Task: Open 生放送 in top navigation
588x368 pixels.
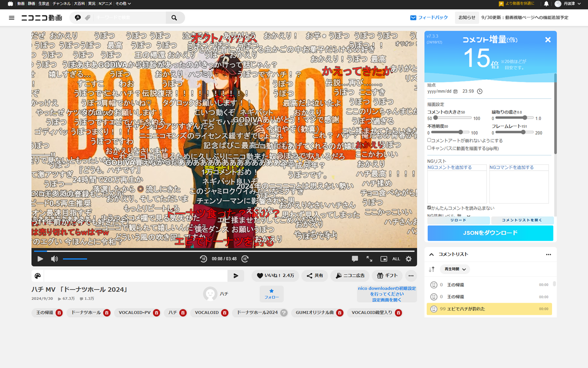Action: click(44, 4)
